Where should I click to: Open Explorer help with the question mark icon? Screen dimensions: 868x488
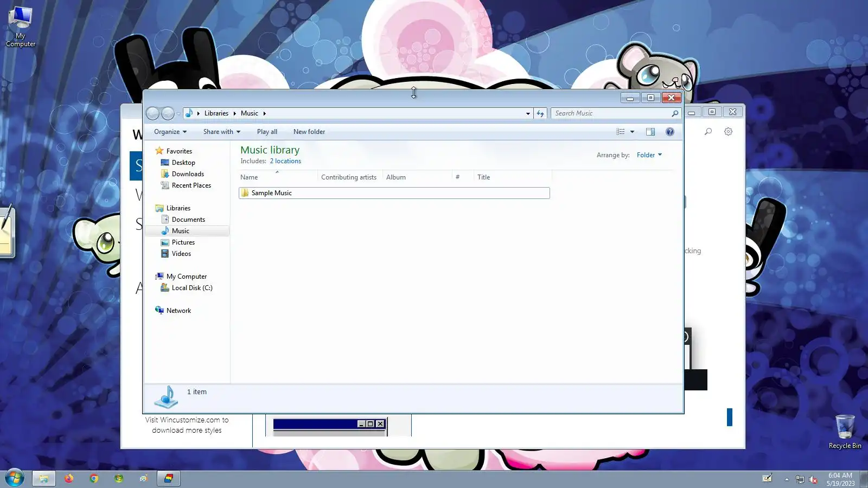[670, 132]
